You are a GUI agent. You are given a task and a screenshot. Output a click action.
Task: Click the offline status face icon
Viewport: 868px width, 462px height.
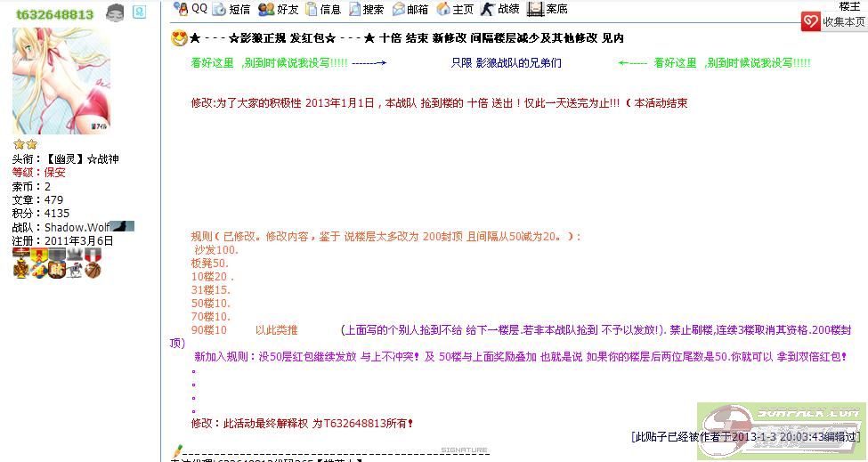[x=115, y=12]
